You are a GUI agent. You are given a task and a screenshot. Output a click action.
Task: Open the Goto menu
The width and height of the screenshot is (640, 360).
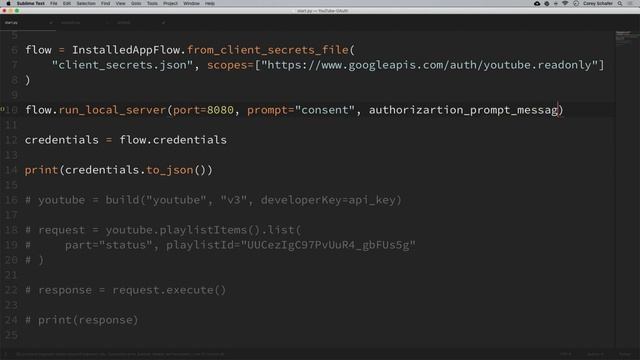136,3
